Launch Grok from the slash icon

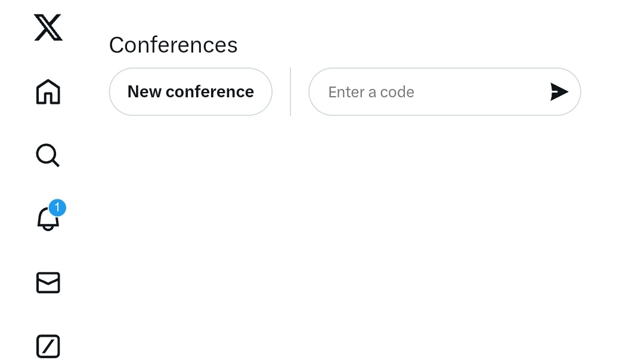(48, 346)
